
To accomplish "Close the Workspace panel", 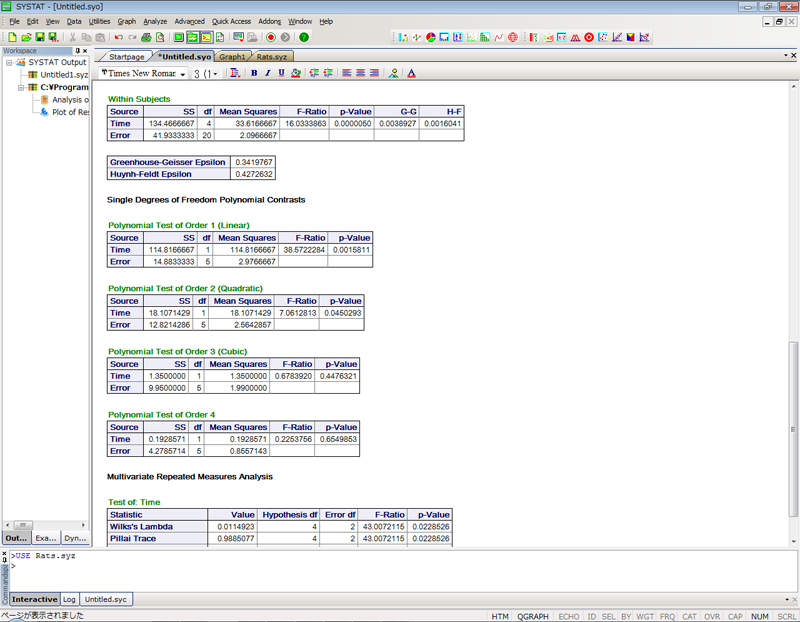I will (85, 51).
